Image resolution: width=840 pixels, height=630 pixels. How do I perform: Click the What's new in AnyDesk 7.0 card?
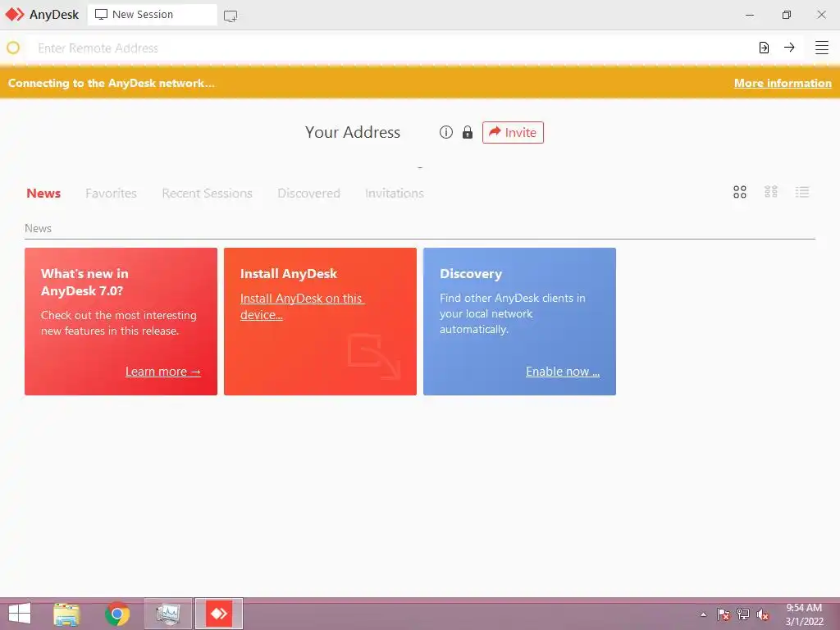pos(121,322)
